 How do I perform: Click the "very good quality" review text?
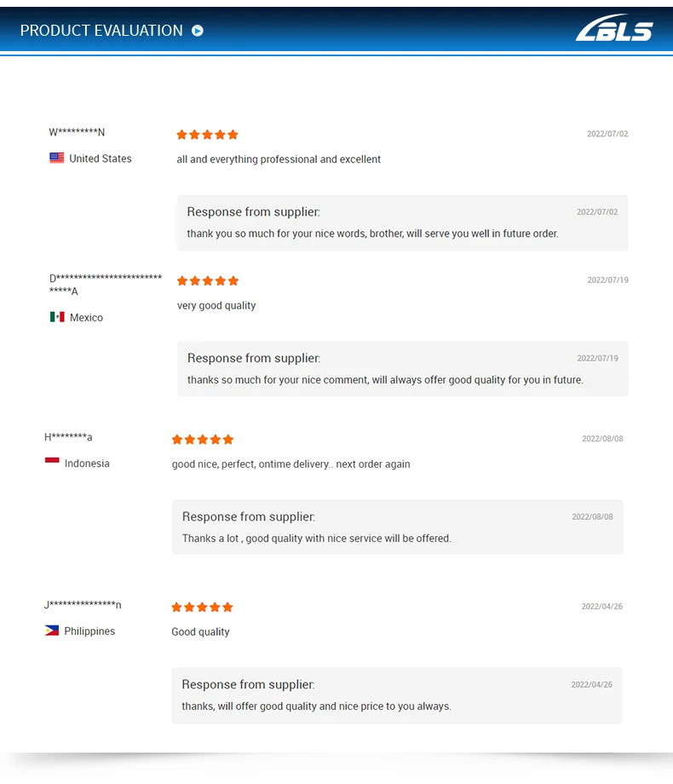216,306
